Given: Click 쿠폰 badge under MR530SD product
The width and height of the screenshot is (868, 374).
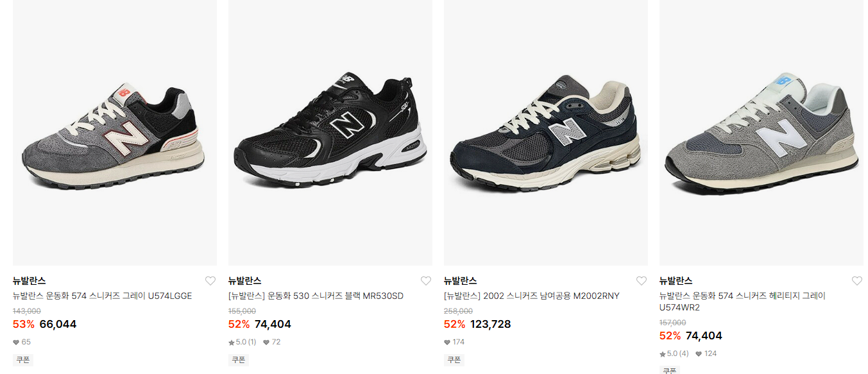Looking at the screenshot, I should pyautogui.click(x=239, y=360).
